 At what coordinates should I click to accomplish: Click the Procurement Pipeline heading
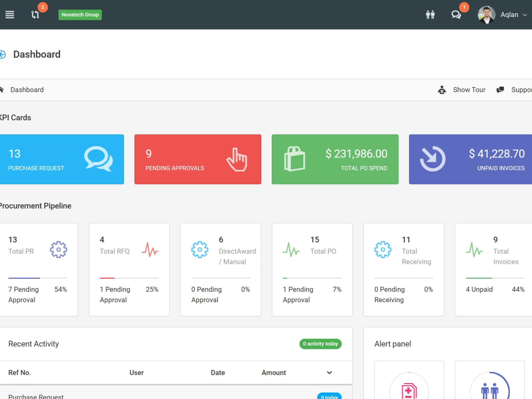pos(35,205)
